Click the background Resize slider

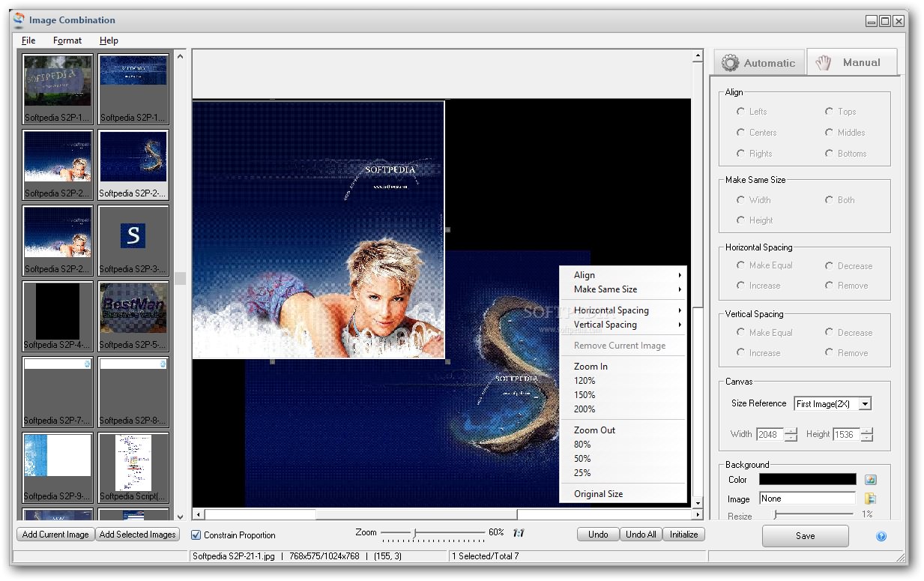coord(812,514)
